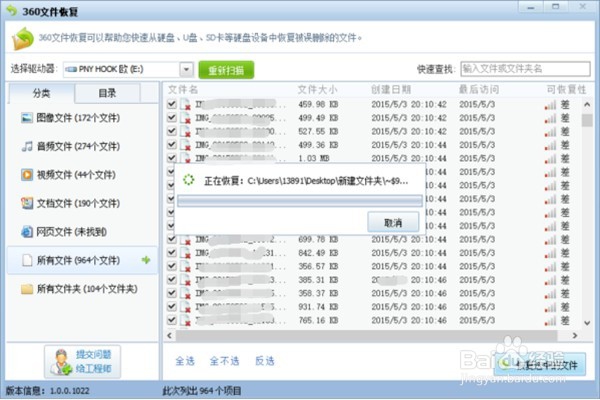Click the all files blank page icon
This screenshot has height=400, width=600.
[27, 260]
